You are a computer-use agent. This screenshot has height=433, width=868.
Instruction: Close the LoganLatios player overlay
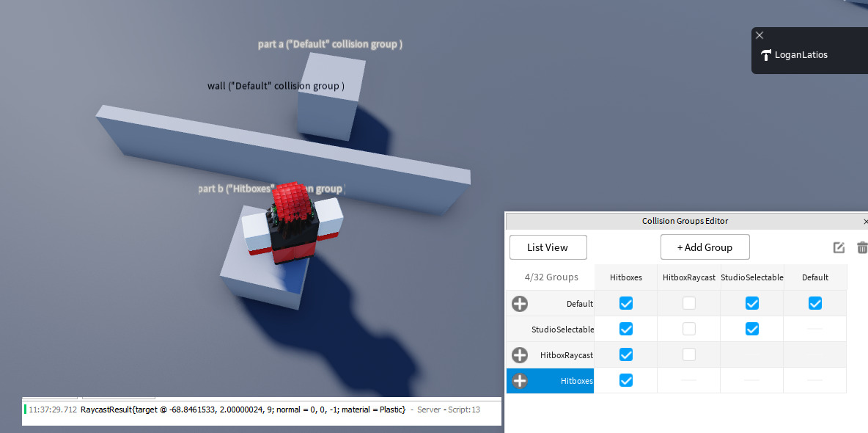759,34
